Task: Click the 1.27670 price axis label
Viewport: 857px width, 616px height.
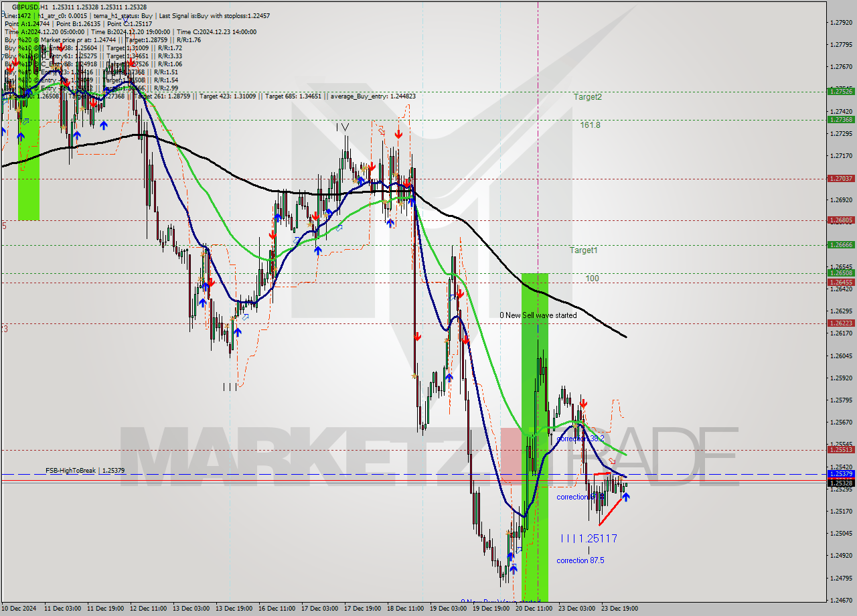Action: click(841, 66)
